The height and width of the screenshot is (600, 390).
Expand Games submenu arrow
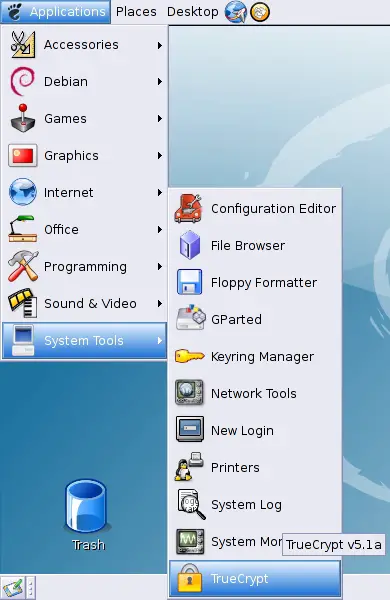coord(160,119)
